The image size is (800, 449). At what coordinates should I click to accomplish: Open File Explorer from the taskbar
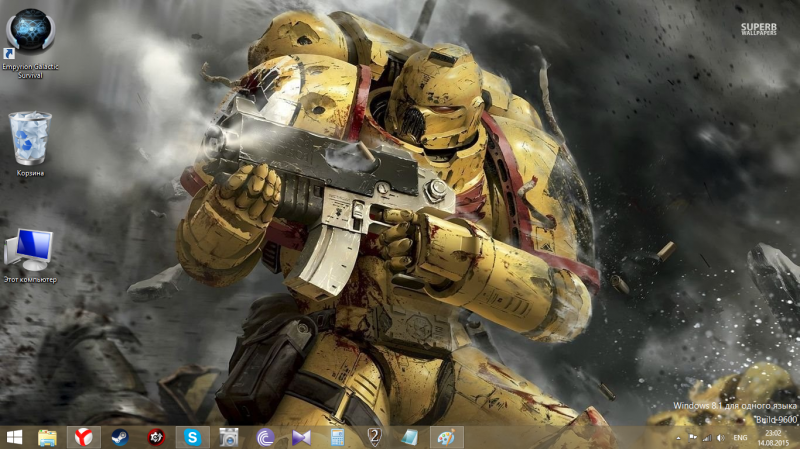tap(47, 437)
